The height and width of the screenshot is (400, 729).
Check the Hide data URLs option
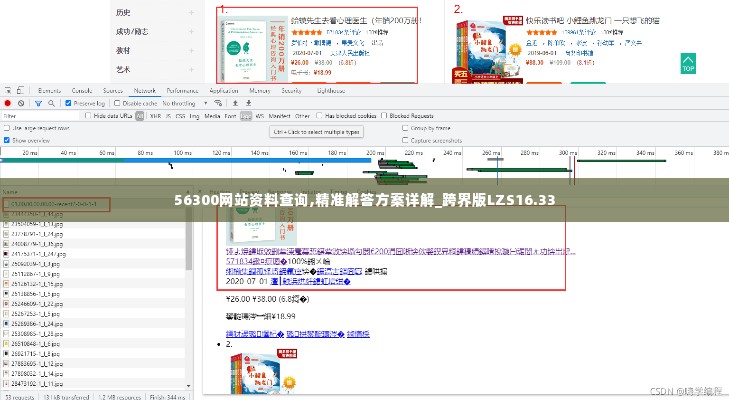[88, 116]
